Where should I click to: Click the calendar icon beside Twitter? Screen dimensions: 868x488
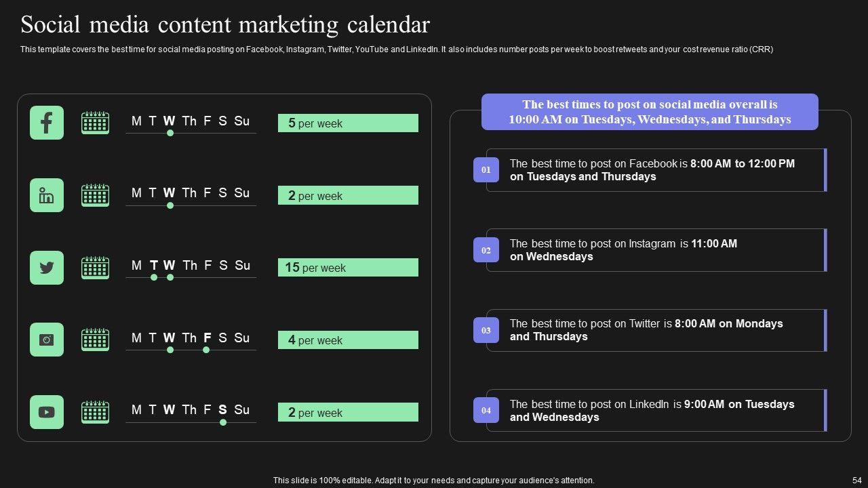[95, 268]
